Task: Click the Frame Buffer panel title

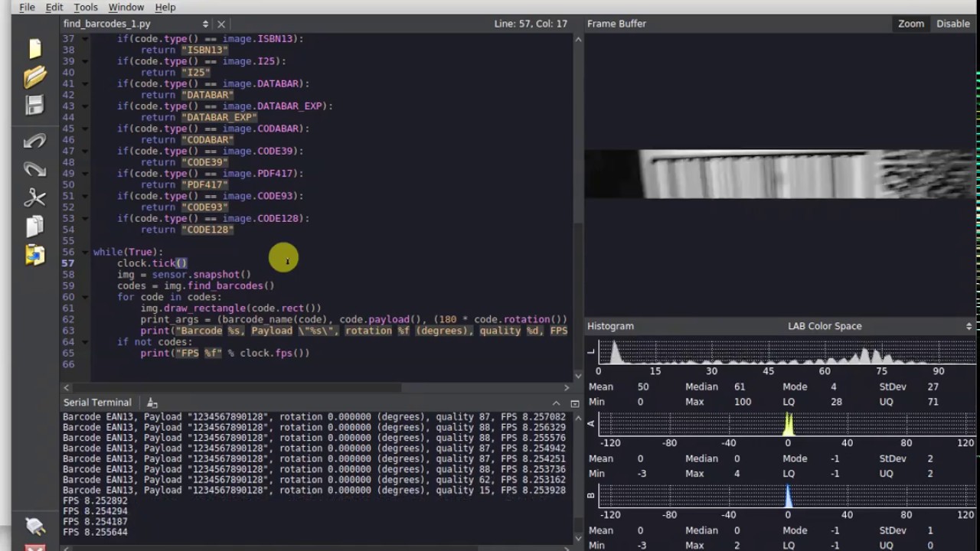Action: (x=616, y=24)
